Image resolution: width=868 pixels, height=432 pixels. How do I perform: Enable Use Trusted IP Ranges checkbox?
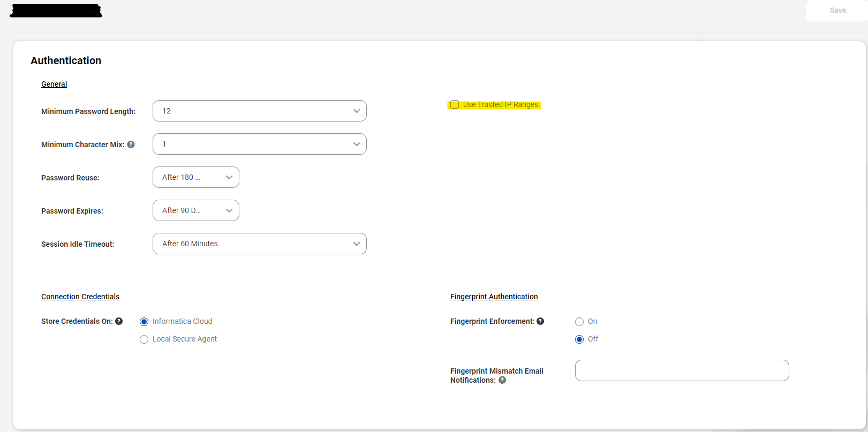(x=455, y=104)
